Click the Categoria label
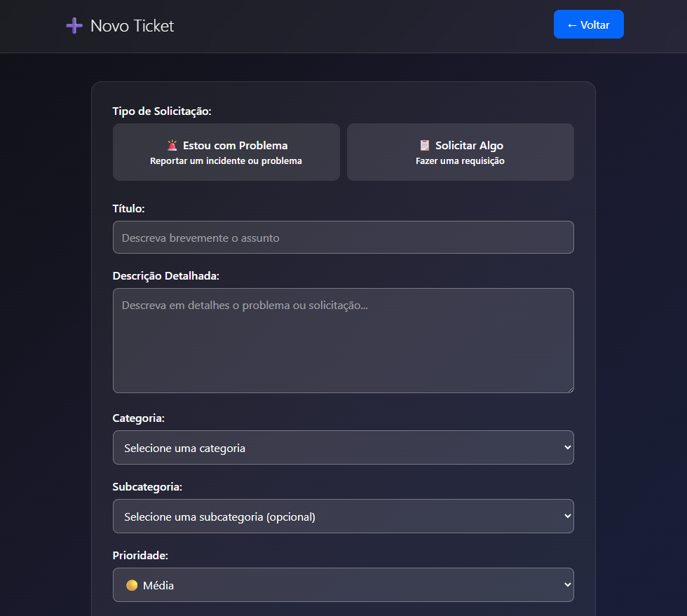The width and height of the screenshot is (687, 616). (139, 418)
